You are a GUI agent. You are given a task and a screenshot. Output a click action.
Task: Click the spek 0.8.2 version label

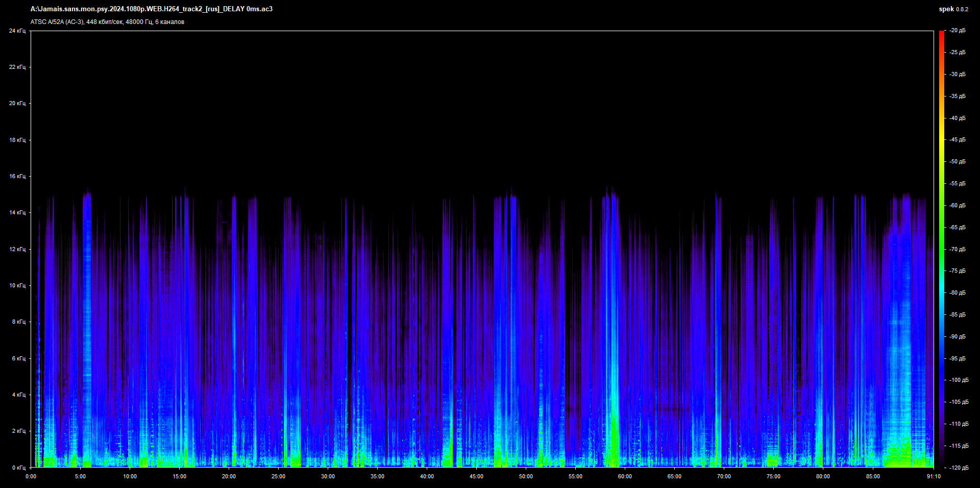click(953, 9)
